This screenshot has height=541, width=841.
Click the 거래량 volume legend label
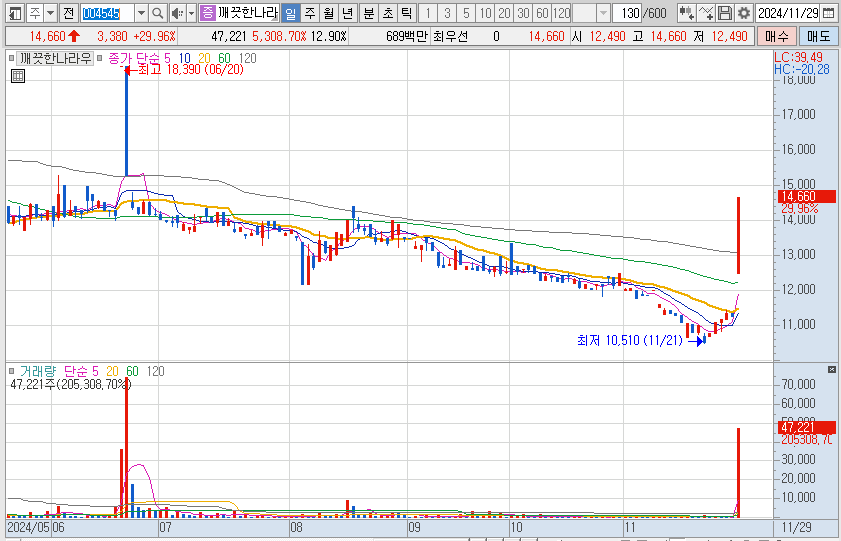point(37,371)
